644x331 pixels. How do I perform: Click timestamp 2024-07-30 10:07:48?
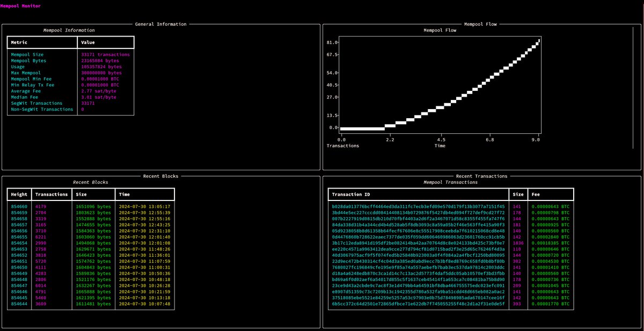[144, 304]
